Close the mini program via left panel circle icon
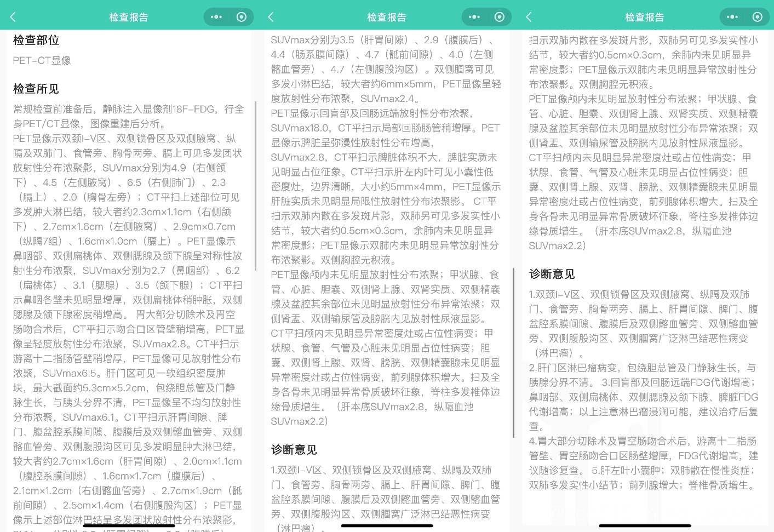 point(242,17)
